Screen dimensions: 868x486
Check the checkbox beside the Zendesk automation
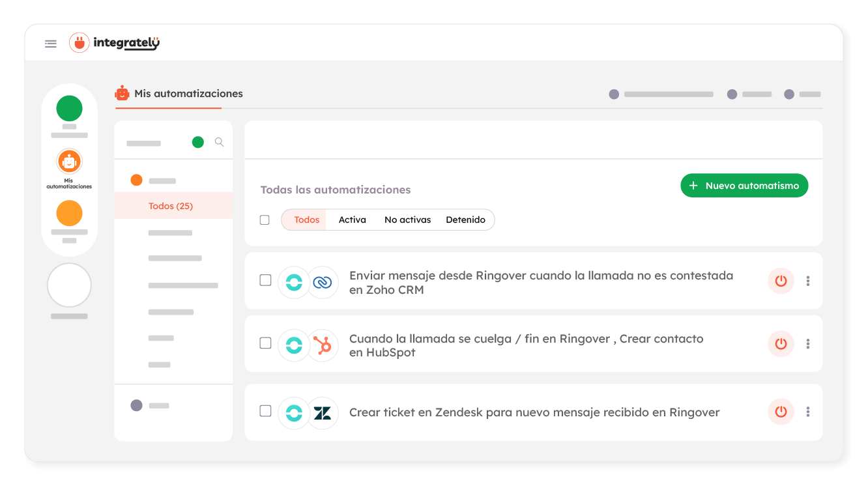tap(265, 412)
